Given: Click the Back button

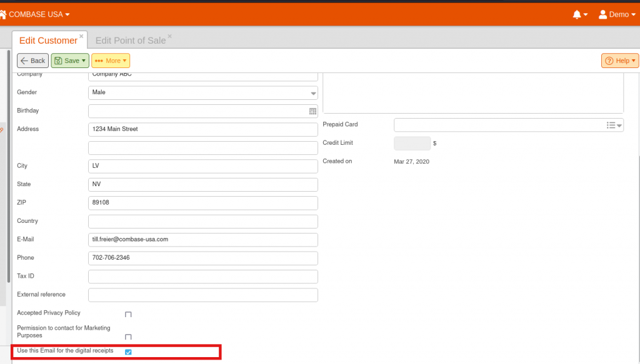Looking at the screenshot, I should pos(32,61).
